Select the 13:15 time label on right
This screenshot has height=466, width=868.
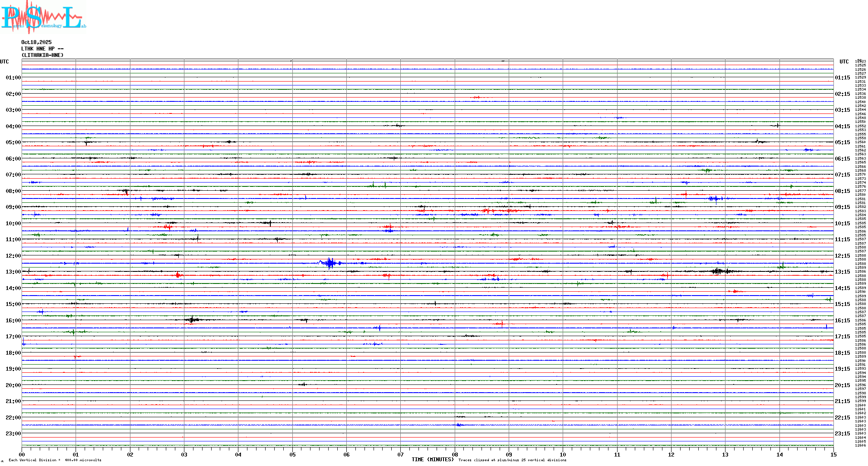(x=842, y=272)
